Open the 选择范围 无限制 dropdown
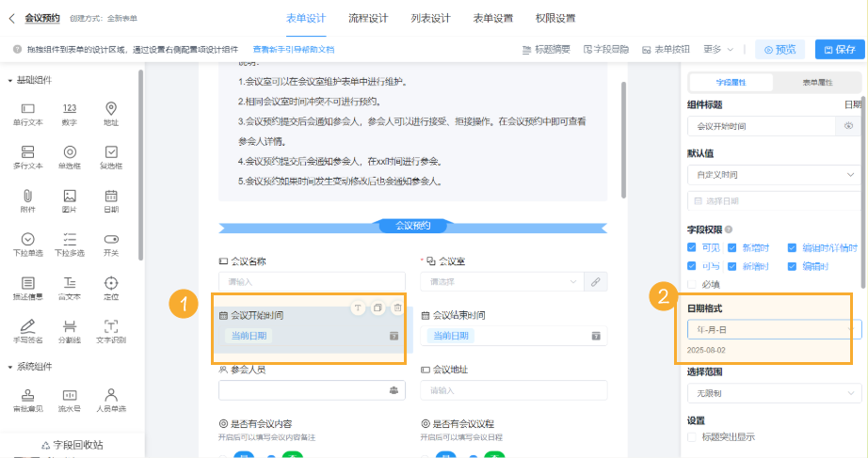This screenshot has height=458, width=868. 775,393
